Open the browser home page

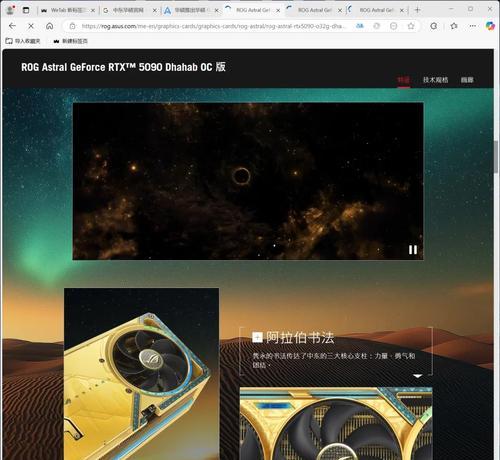tap(49, 26)
